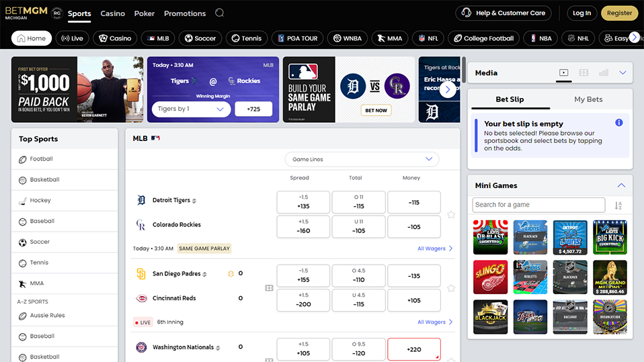Screen dimensions: 644x362
Task: Toggle San Diego Padres -1.5 spread
Action: click(x=303, y=275)
